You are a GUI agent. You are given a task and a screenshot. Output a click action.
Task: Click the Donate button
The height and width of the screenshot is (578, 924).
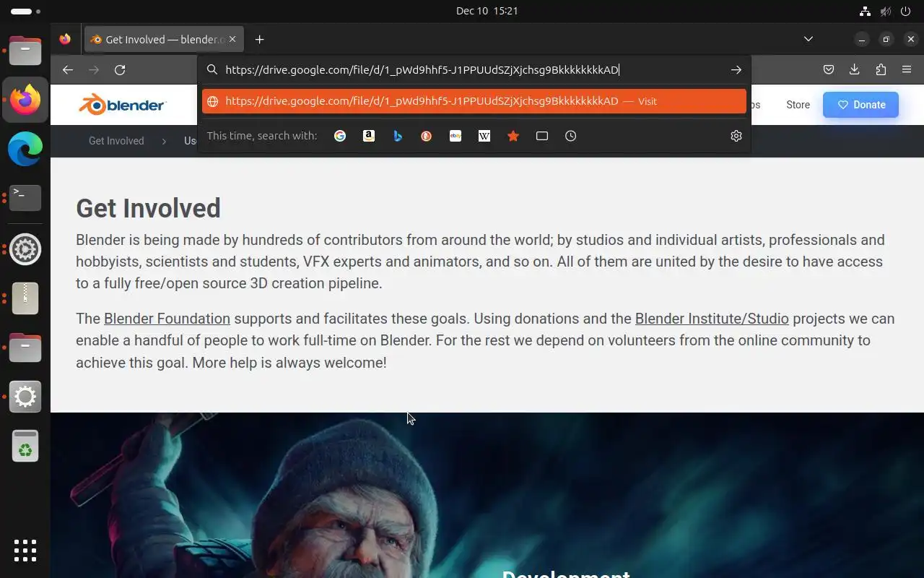860,105
